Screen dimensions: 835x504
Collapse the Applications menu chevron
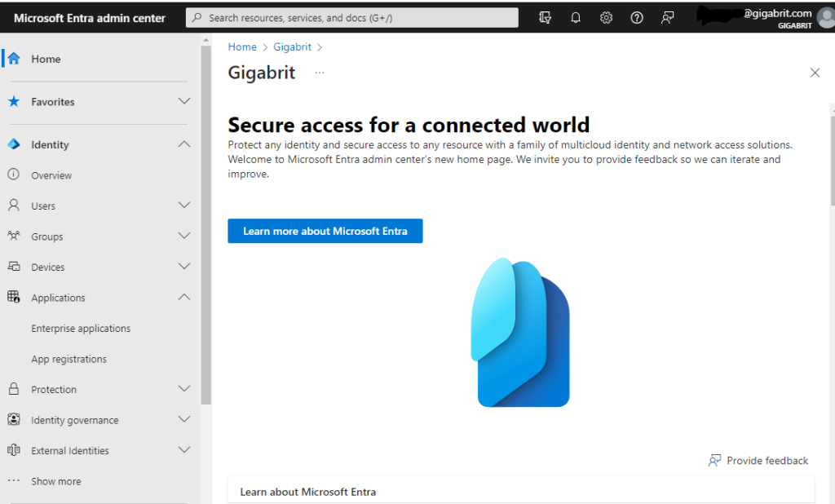coord(184,297)
